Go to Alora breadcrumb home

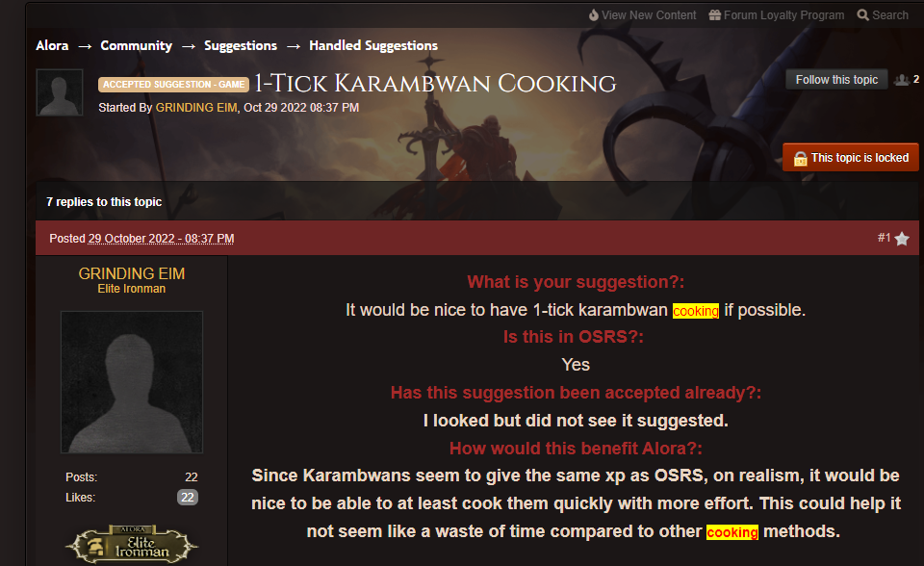point(52,45)
